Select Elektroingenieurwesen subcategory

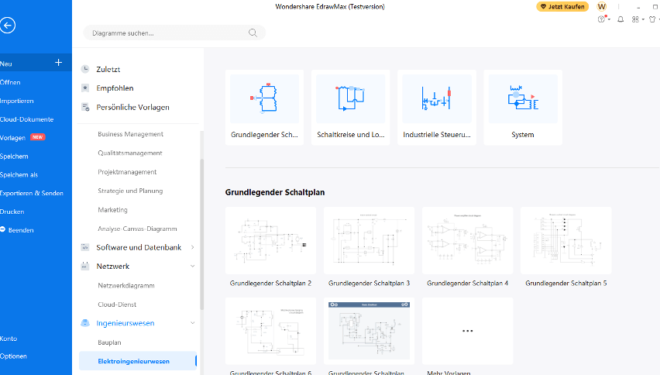(x=138, y=361)
